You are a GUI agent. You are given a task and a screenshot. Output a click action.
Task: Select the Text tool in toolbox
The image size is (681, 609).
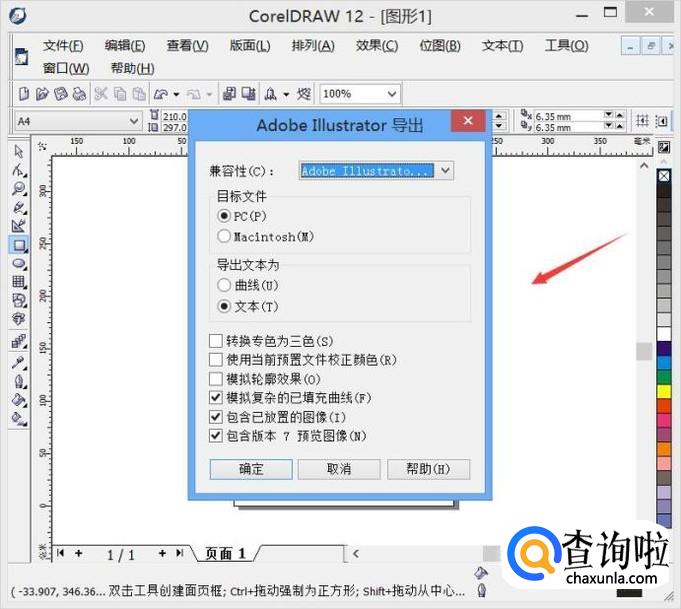pyautogui.click(x=19, y=319)
